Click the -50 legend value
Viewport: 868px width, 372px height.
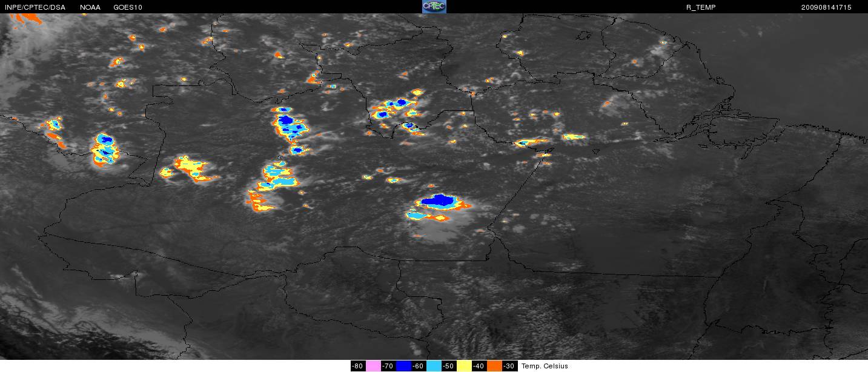click(449, 366)
